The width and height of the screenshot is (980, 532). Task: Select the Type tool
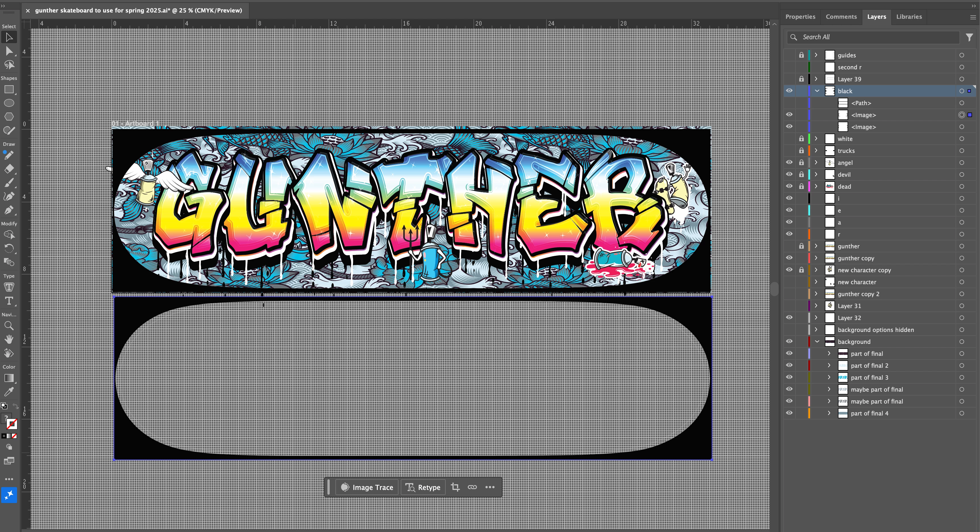(9, 301)
